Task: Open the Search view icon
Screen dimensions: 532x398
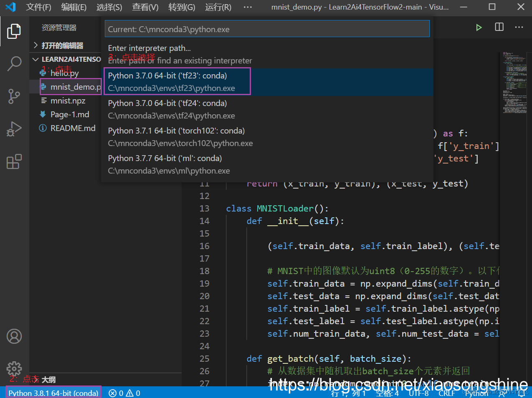Action: [x=14, y=63]
